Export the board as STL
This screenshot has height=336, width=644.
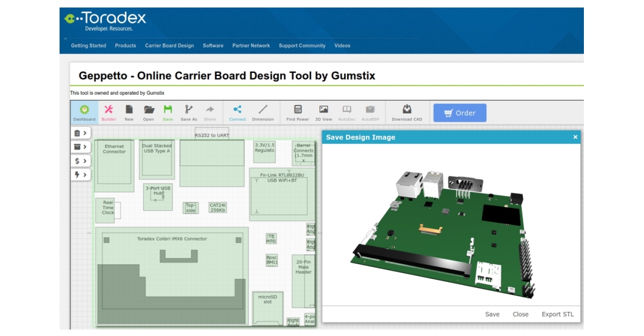click(x=557, y=315)
